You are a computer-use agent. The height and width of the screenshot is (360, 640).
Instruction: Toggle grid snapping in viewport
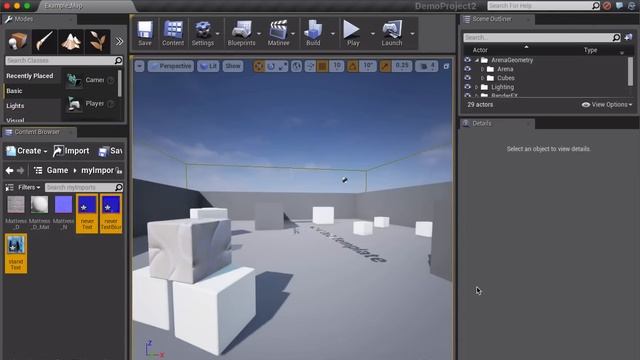point(322,66)
